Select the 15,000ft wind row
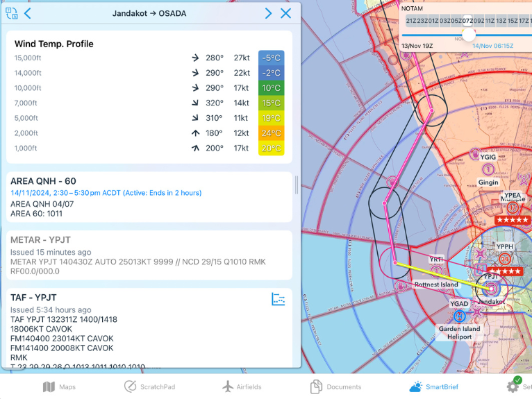Viewport: 532px width, 399px height. point(149,58)
